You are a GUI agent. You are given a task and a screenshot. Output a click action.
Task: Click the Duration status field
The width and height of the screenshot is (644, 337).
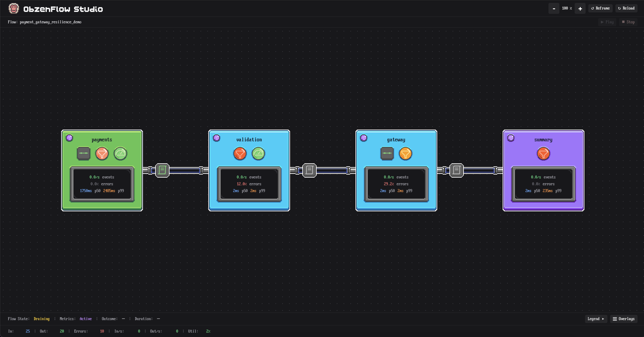[x=147, y=319]
